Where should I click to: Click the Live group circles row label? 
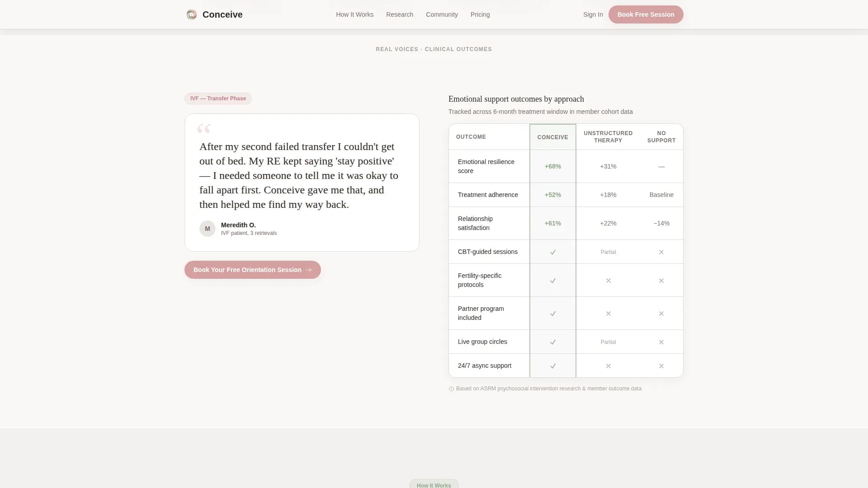coord(482,342)
